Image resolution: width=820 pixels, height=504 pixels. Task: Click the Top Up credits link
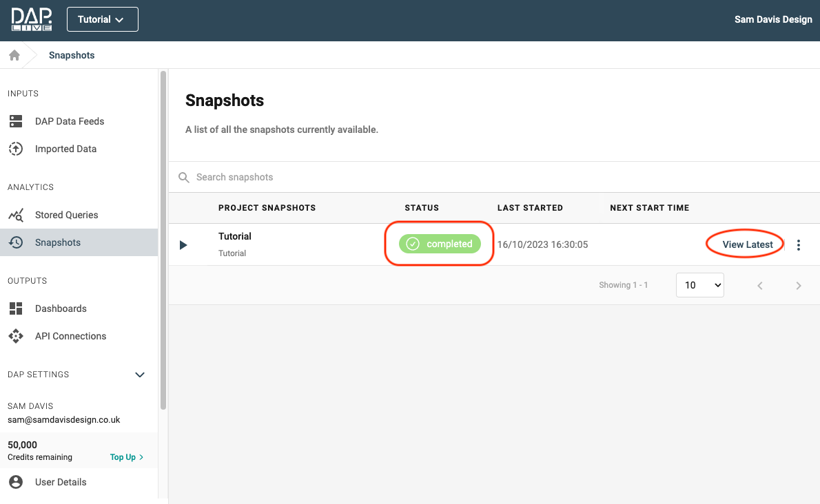click(127, 457)
